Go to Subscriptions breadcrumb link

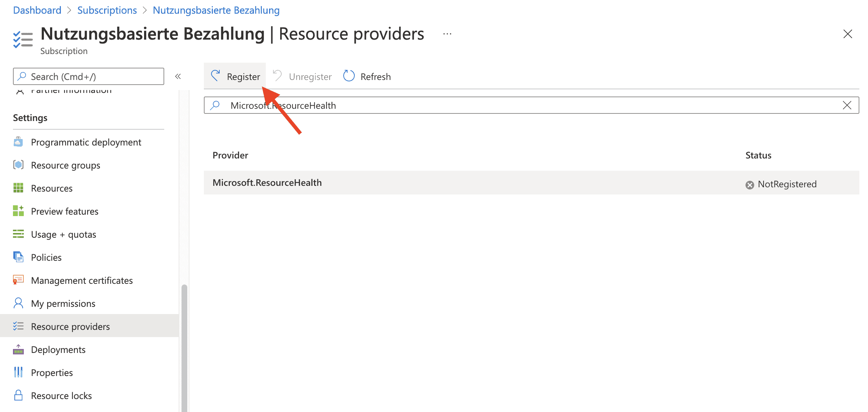pyautogui.click(x=107, y=10)
